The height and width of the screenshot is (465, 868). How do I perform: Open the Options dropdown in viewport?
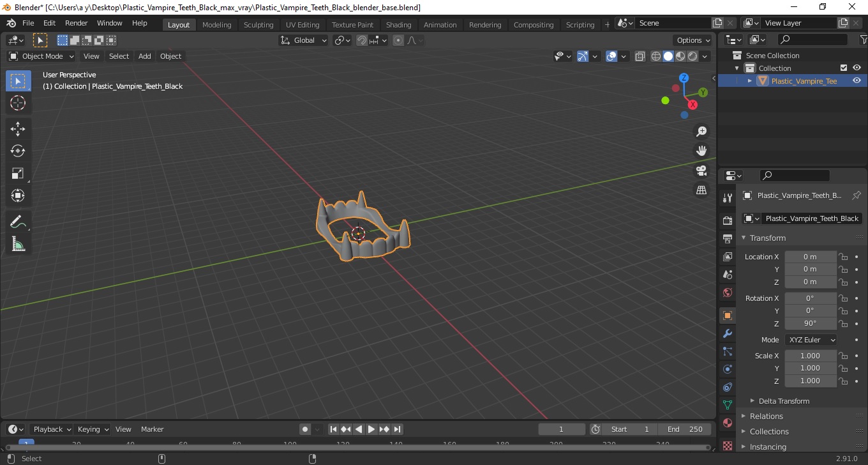point(694,40)
